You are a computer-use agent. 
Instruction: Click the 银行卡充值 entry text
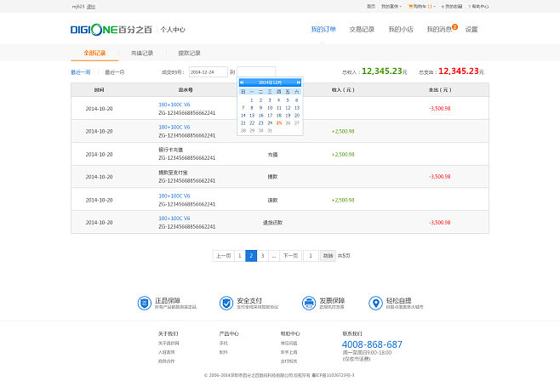coord(171,150)
